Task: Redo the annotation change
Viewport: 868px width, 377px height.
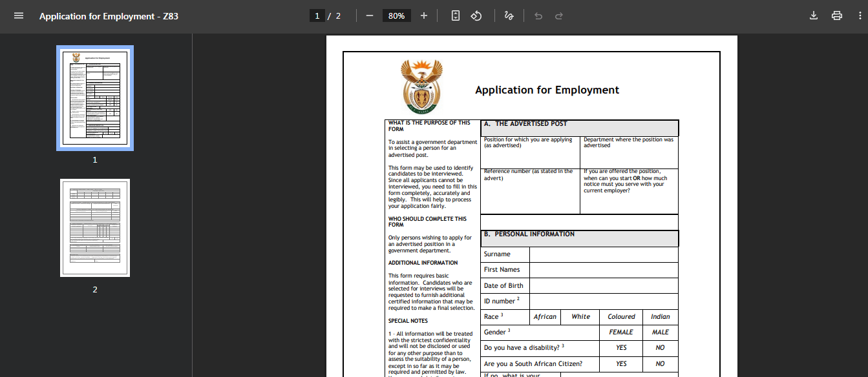Action: pos(558,15)
